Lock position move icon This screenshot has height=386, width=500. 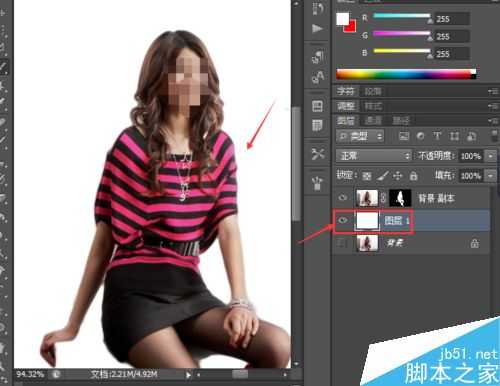coord(398,176)
